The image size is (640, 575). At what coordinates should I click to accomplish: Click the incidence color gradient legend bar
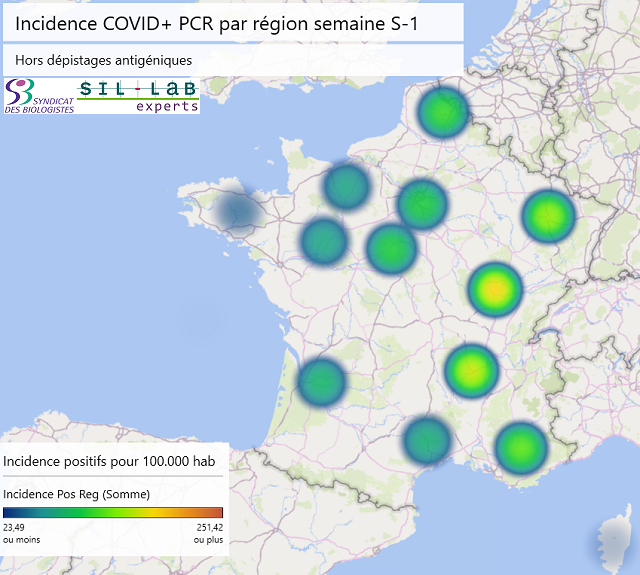[113, 513]
